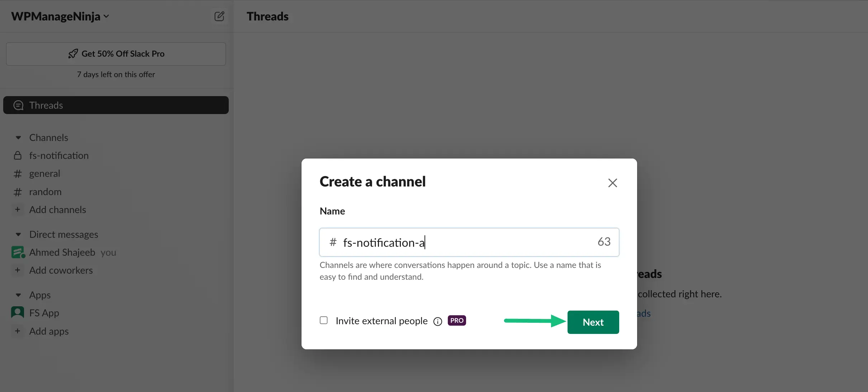Open the Get 50% Off Slack Pro offer
The height and width of the screenshot is (392, 868).
(x=116, y=53)
